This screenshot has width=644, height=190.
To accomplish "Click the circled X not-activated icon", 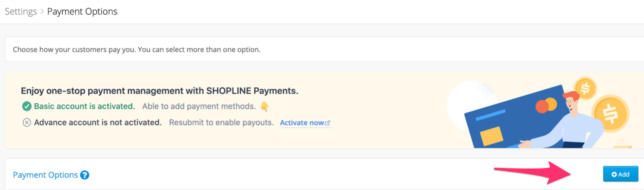I will [x=26, y=122].
